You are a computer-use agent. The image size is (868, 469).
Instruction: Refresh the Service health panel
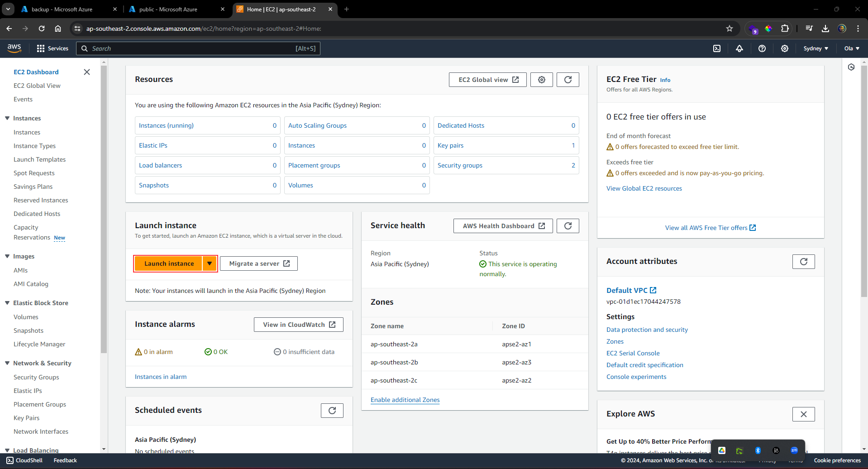pos(568,226)
